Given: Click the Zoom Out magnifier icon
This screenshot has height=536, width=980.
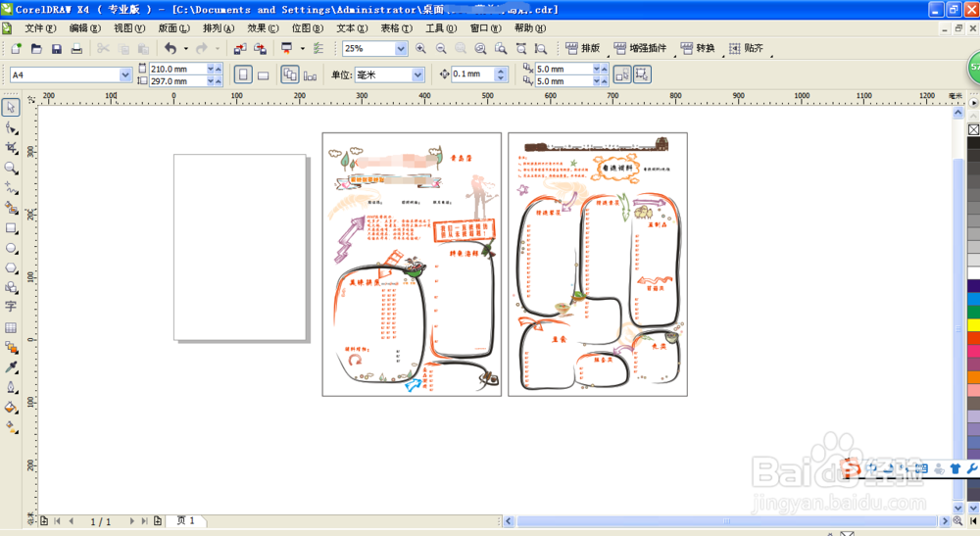Looking at the screenshot, I should (x=441, y=48).
